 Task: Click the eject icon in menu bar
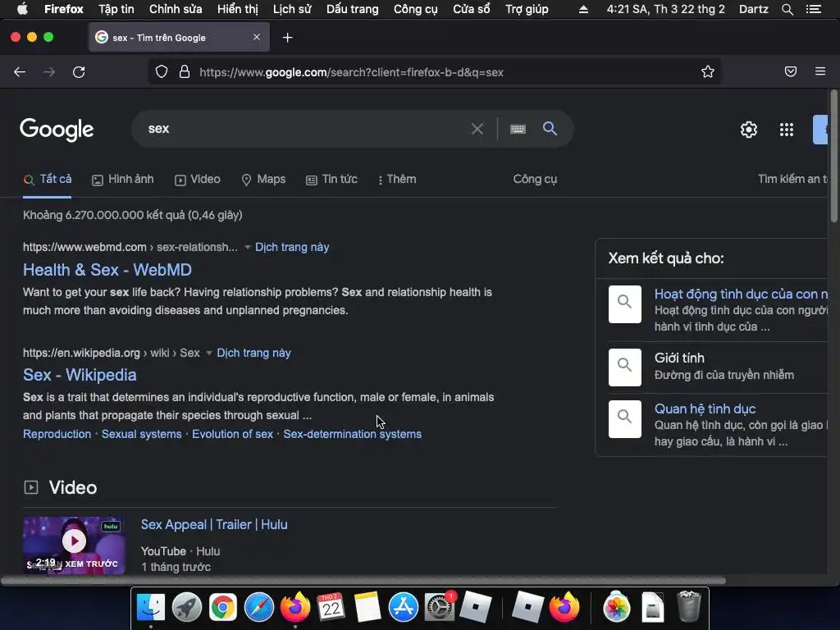pos(583,9)
